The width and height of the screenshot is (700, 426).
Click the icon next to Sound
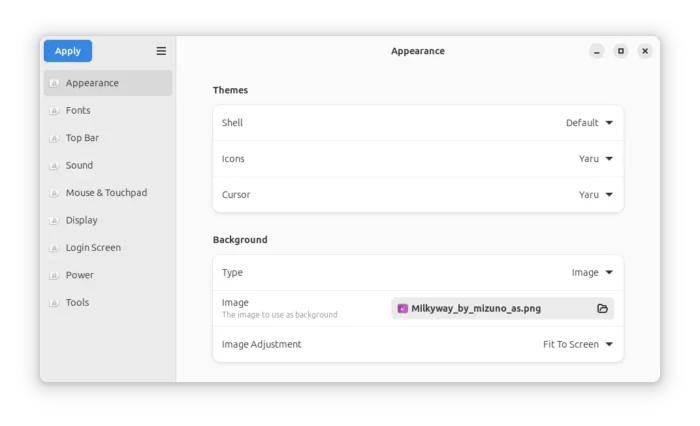(x=54, y=165)
